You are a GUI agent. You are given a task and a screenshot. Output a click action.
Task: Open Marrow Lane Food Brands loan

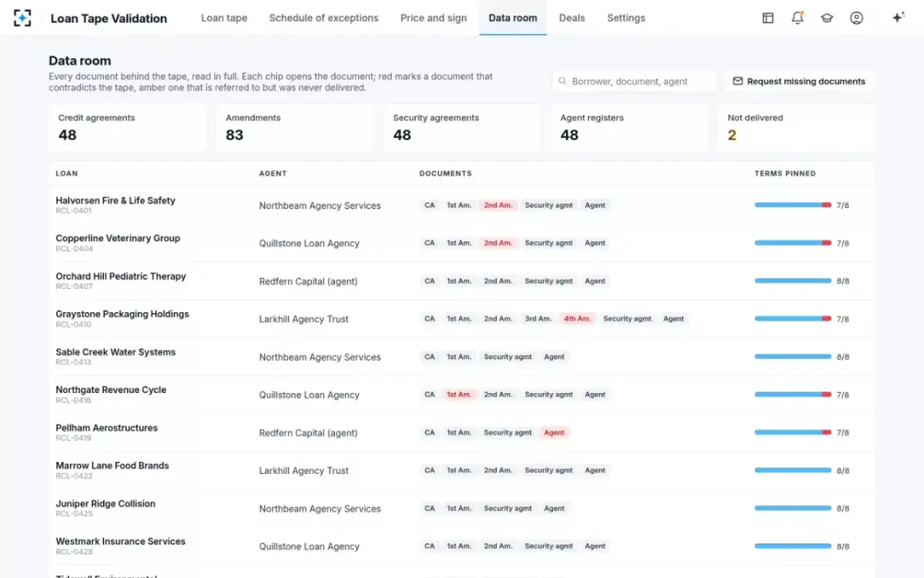click(x=112, y=465)
